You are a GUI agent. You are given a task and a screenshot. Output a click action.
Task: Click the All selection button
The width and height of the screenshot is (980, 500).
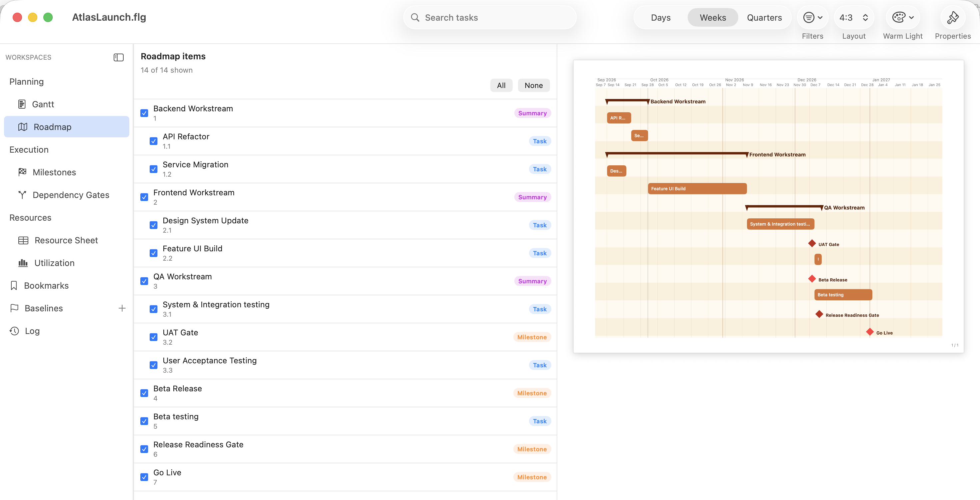pos(501,85)
